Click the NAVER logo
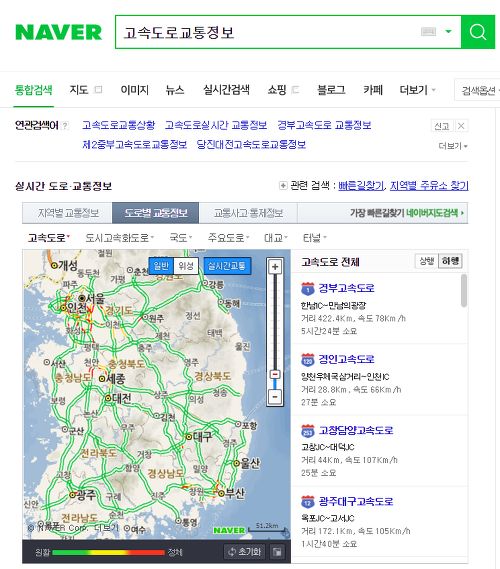 (x=59, y=32)
